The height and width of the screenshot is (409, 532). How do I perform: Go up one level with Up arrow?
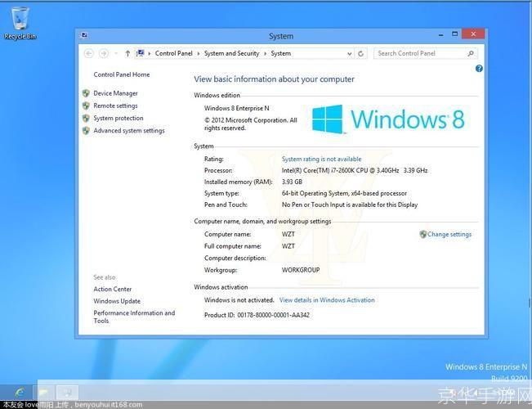(x=127, y=53)
